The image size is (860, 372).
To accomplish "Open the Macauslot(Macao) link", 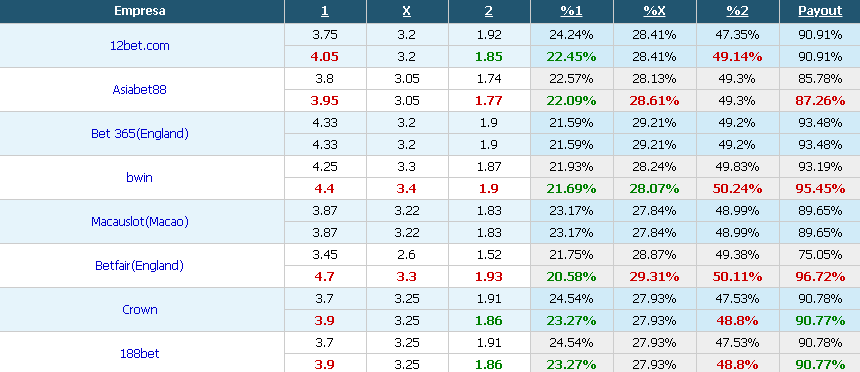I will tap(139, 222).
